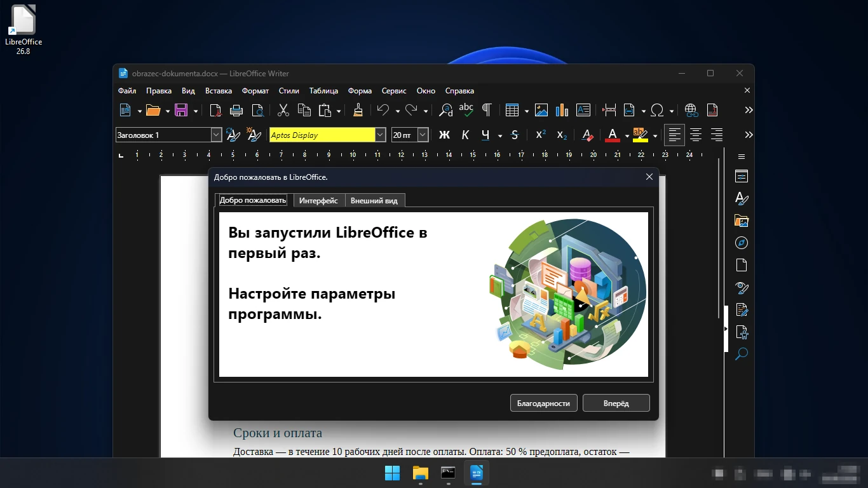The height and width of the screenshot is (488, 868).
Task: Open the Файл menu
Action: coord(127,91)
